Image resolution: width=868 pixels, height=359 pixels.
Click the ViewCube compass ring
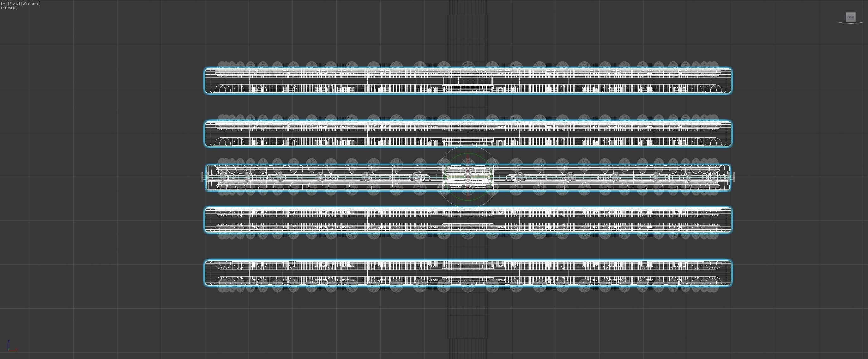[842, 23]
